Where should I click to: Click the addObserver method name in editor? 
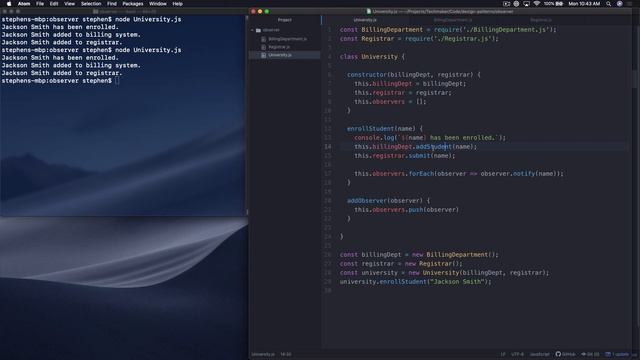367,200
